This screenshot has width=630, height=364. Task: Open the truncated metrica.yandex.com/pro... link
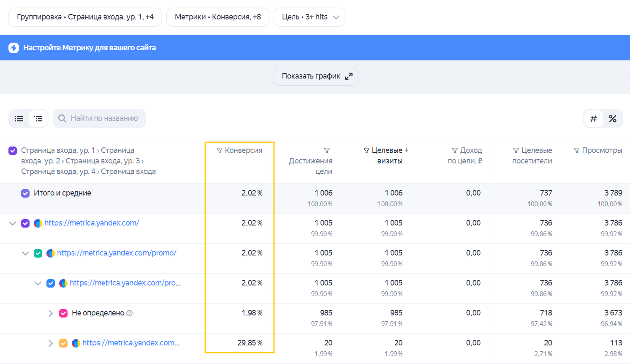tap(125, 283)
